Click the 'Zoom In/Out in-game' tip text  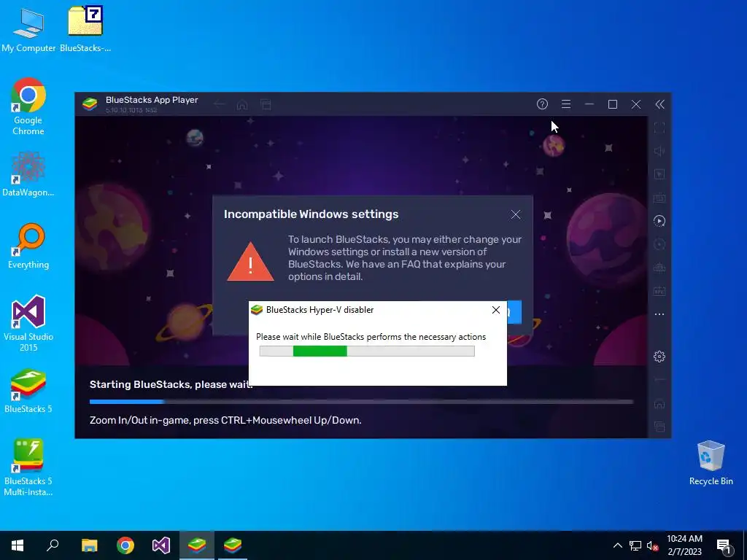point(225,420)
